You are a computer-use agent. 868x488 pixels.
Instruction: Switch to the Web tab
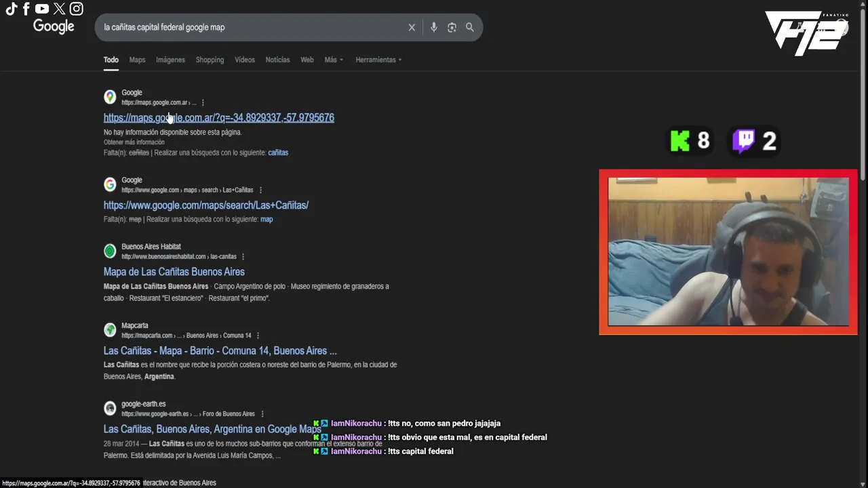307,60
